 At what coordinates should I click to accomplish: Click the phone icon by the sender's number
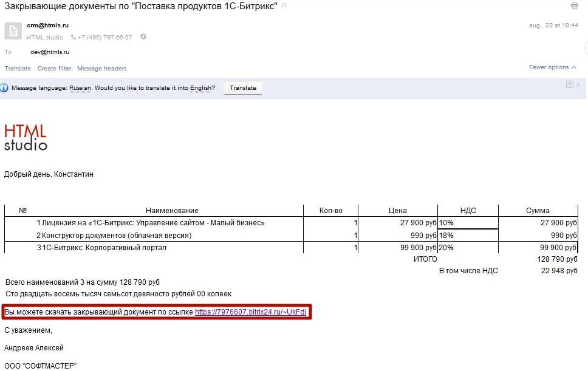click(x=73, y=38)
